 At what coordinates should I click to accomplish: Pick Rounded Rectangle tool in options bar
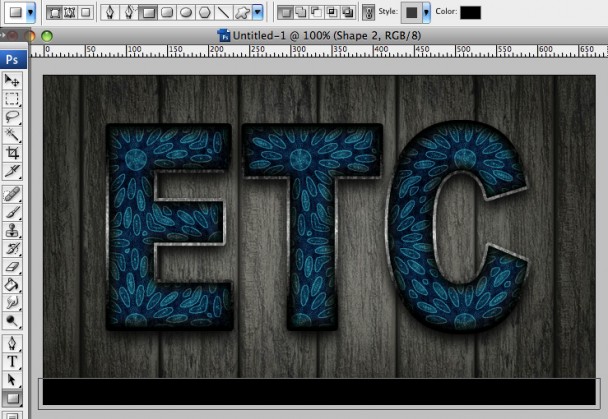(167, 13)
